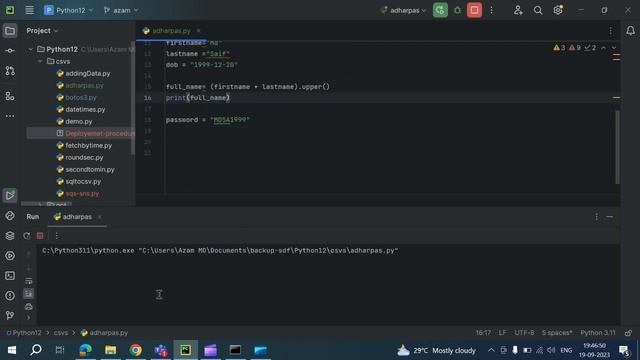The width and height of the screenshot is (640, 360).
Task: Open the Git tool window
Action: click(x=10, y=315)
